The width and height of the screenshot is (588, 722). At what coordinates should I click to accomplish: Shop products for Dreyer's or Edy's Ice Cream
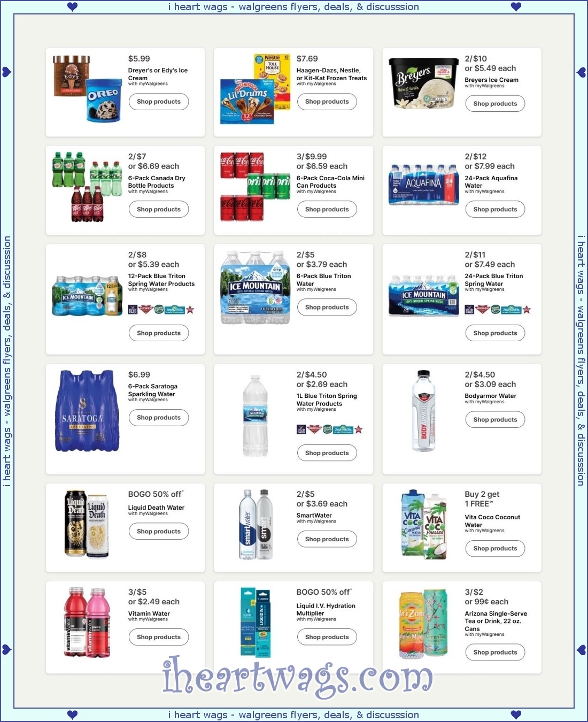[x=159, y=102]
